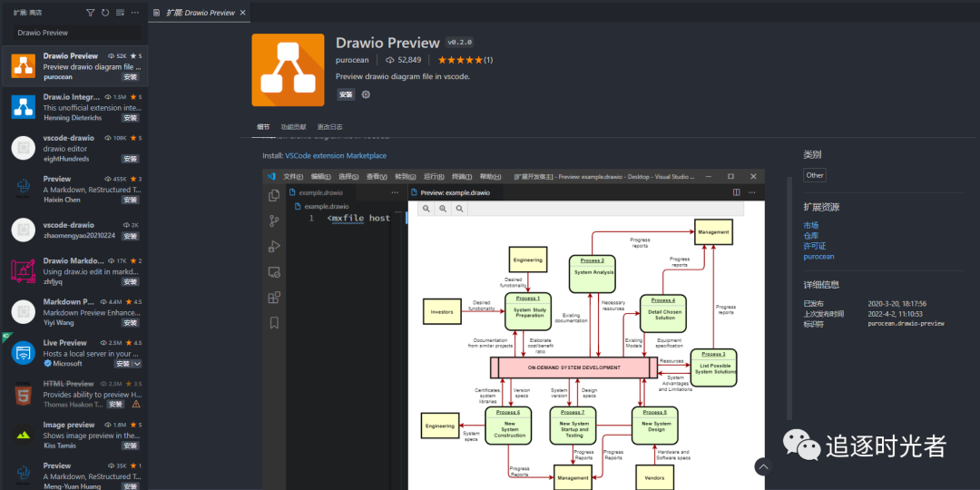This screenshot has width=980, height=490.
Task: Switch to the 细节 details tab
Action: click(x=263, y=126)
